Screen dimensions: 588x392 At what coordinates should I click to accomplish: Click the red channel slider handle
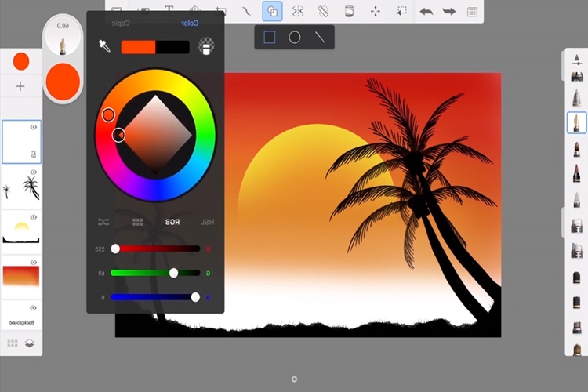[115, 249]
